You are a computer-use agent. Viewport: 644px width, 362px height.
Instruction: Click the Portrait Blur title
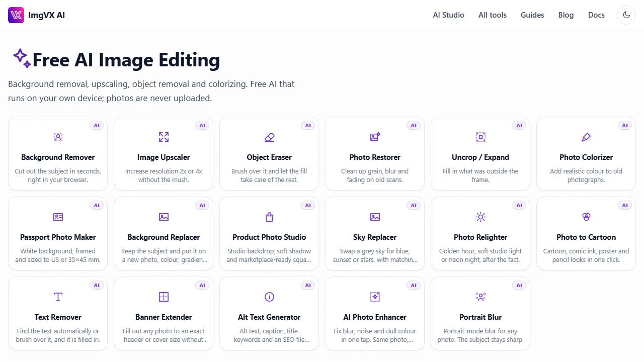point(480,317)
